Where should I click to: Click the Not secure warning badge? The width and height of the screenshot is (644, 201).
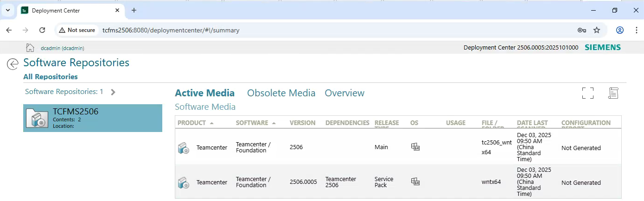pyautogui.click(x=77, y=30)
